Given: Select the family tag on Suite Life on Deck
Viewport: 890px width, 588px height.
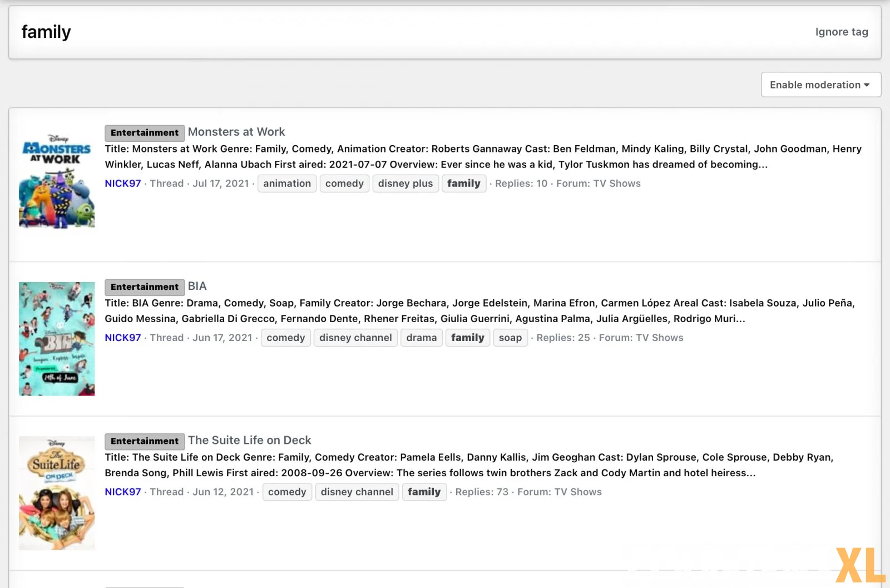Looking at the screenshot, I should tap(424, 492).
